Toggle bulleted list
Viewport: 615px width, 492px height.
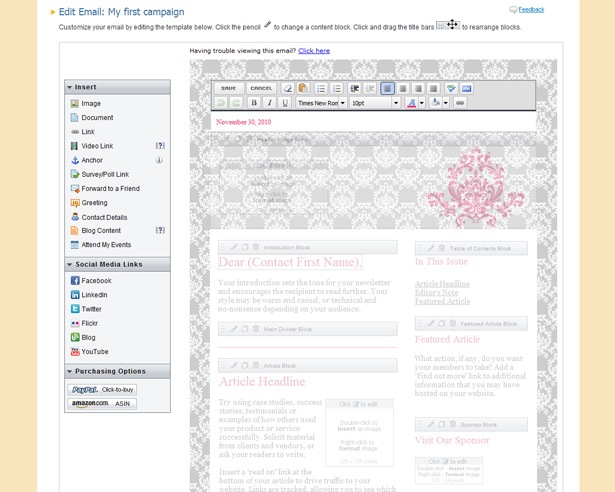[x=321, y=89]
